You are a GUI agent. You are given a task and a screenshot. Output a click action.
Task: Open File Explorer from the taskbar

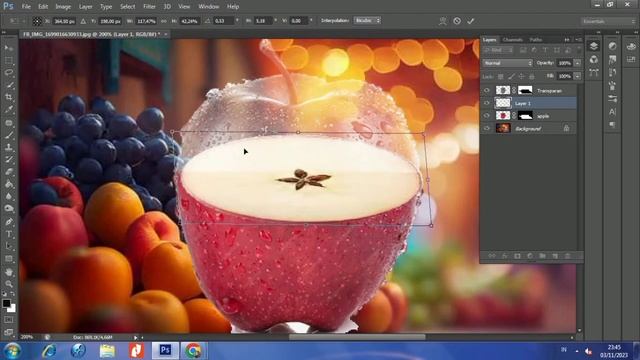pos(107,351)
